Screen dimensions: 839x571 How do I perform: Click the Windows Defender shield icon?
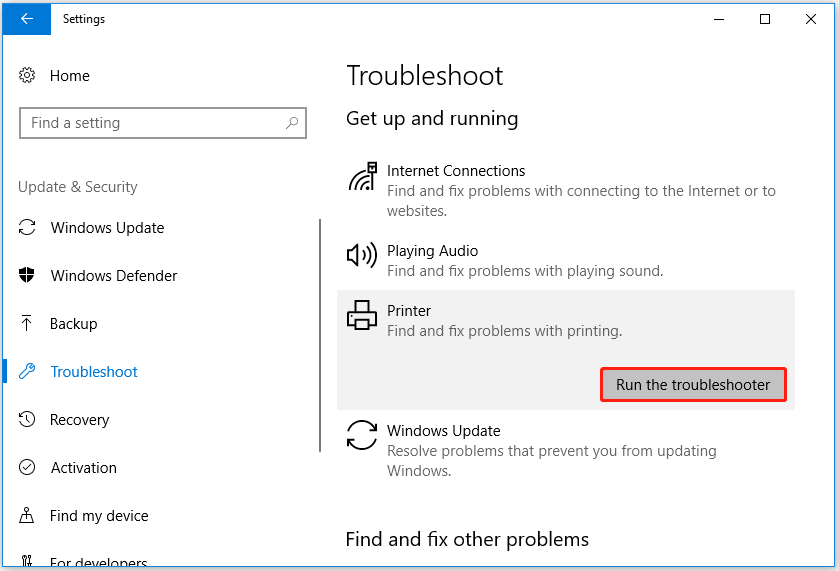tap(28, 276)
